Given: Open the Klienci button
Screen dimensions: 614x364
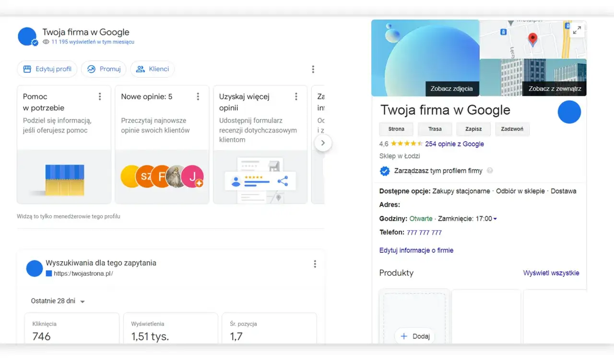Looking at the screenshot, I should coord(153,69).
